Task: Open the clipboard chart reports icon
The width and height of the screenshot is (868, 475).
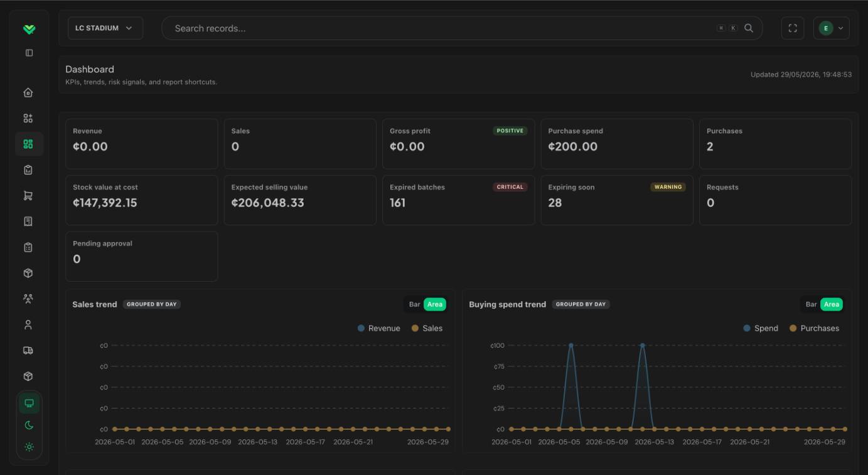Action: (28, 169)
